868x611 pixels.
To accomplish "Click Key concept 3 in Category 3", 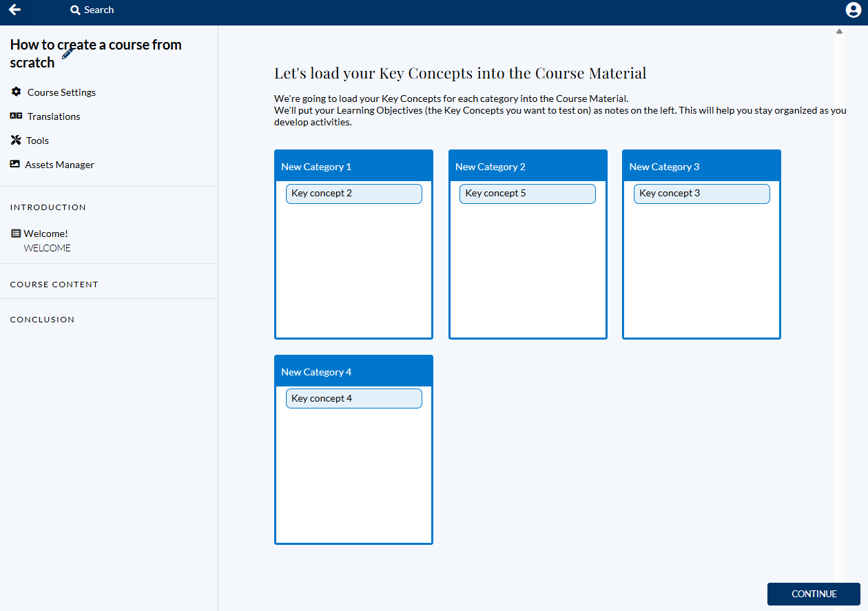I will (701, 194).
